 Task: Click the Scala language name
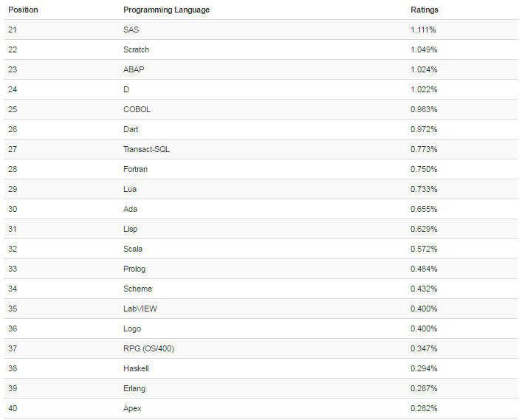click(x=133, y=249)
